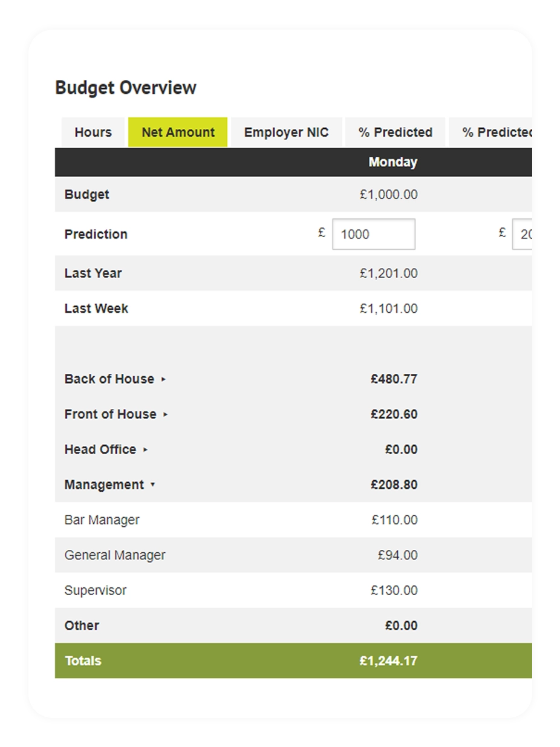The height and width of the screenshot is (747, 560).
Task: Click the Monday column header
Action: click(x=392, y=162)
